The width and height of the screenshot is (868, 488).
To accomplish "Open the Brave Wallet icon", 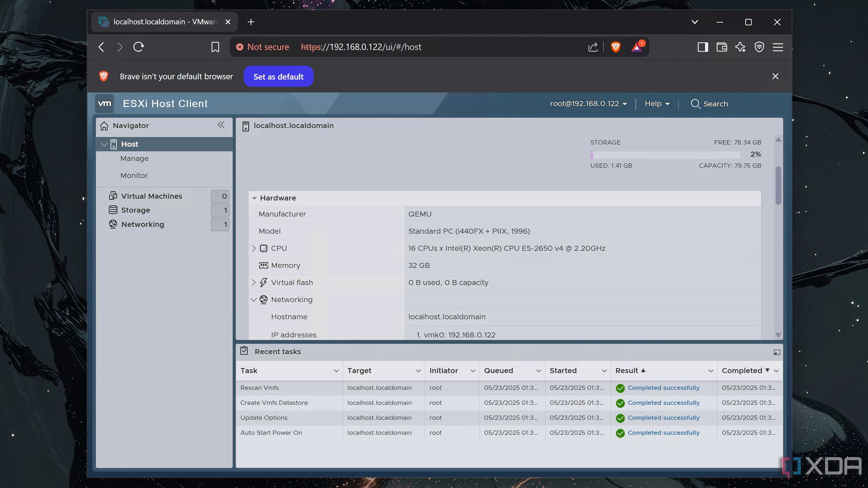I will pyautogui.click(x=722, y=47).
